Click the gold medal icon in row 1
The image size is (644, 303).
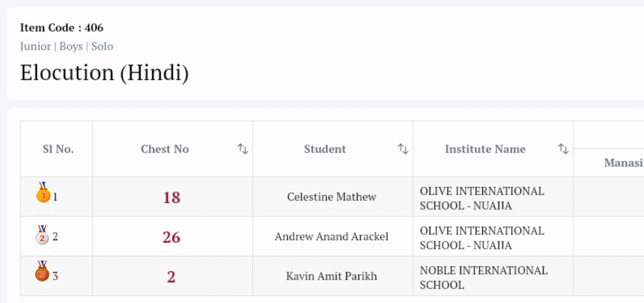coord(43,193)
